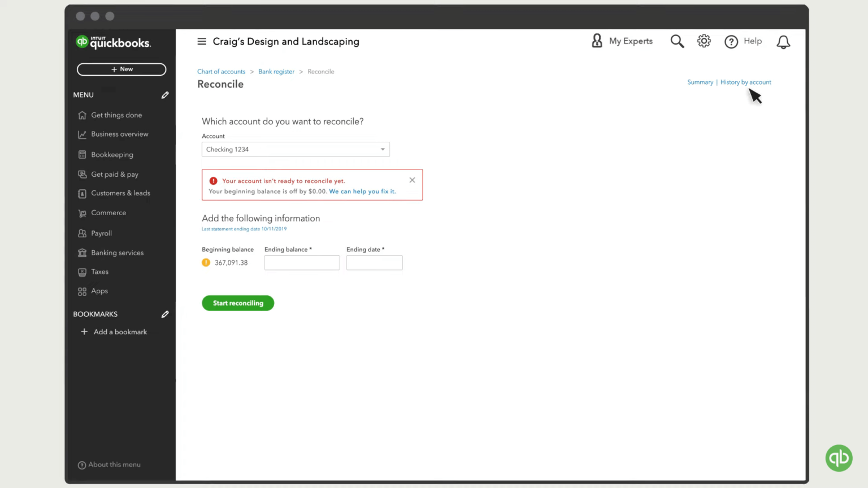Open History by account
This screenshot has width=868, height=488.
coord(746,82)
